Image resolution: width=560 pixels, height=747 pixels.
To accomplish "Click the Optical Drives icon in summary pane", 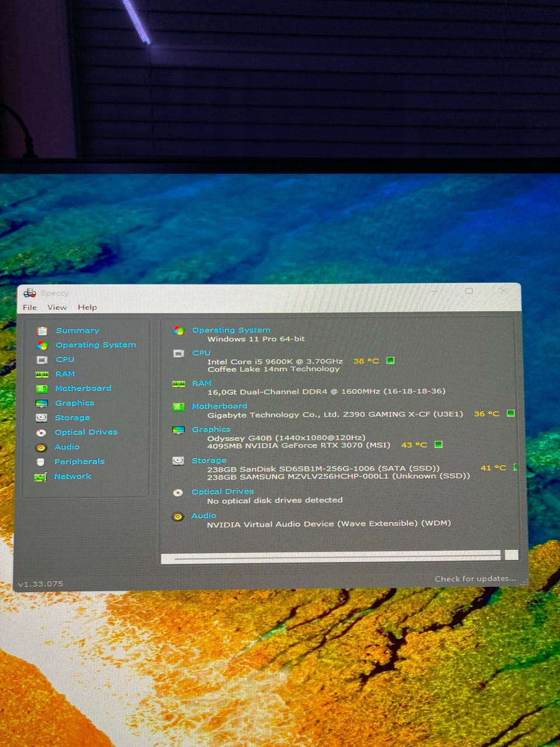I will 178,493.
